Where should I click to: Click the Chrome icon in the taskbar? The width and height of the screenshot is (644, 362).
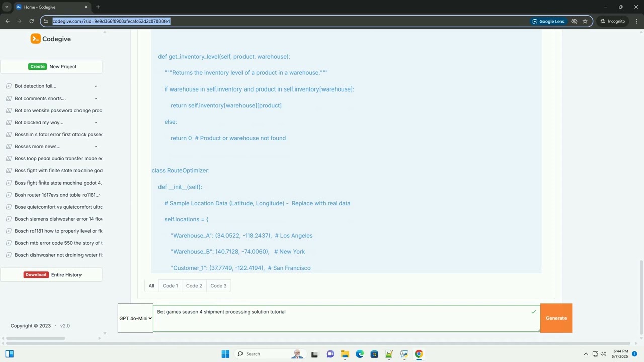click(419, 354)
